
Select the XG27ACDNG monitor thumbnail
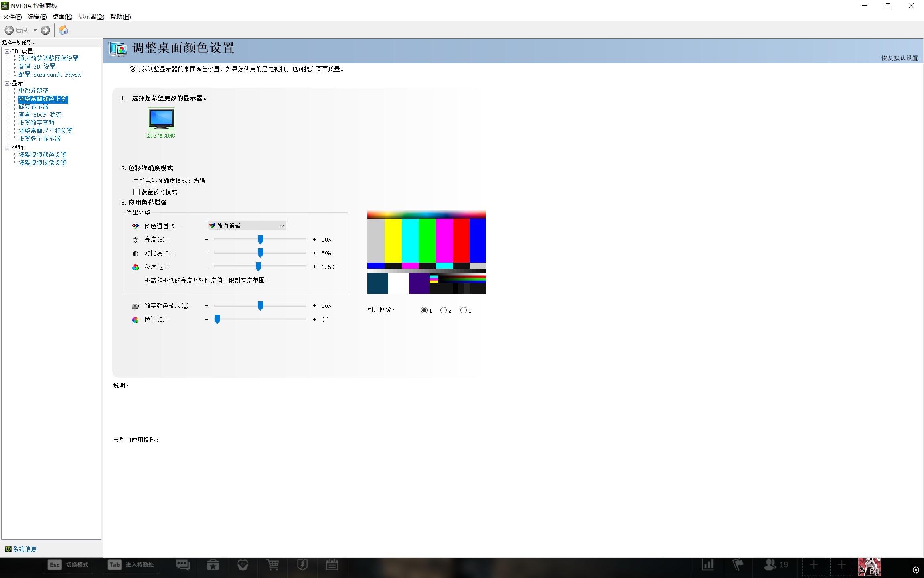161,119
